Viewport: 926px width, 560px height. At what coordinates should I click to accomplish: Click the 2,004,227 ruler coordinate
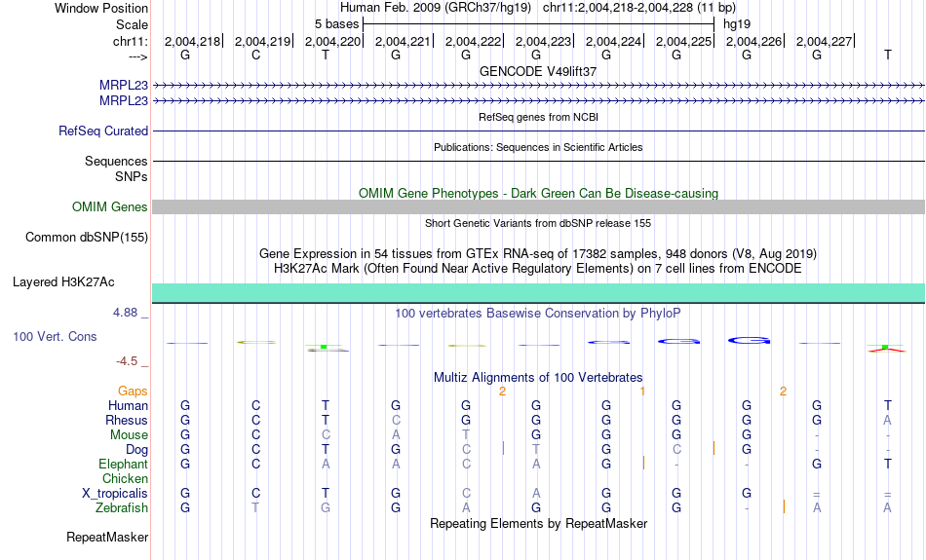click(x=824, y=41)
